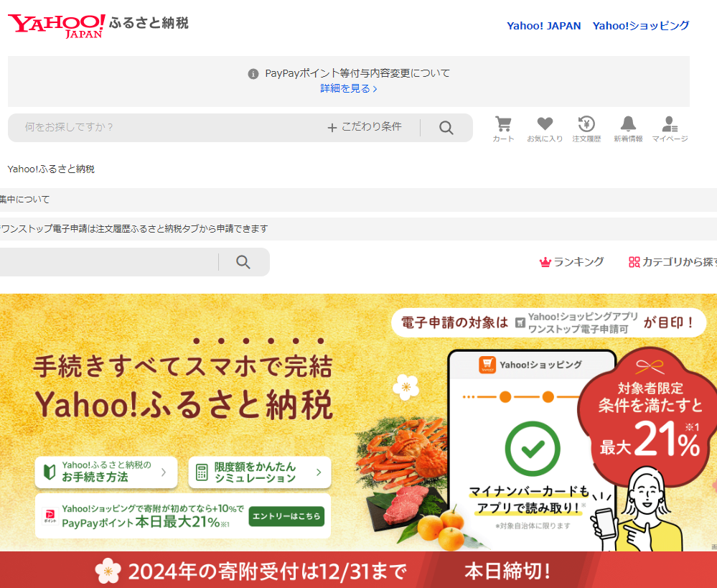Click the category grid icon
717x588 pixels.
click(634, 262)
